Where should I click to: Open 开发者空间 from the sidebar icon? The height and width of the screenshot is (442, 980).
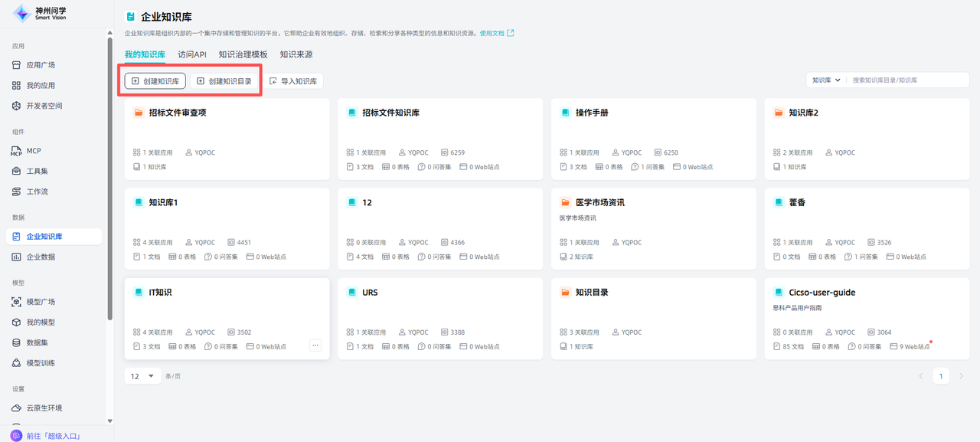(16, 106)
